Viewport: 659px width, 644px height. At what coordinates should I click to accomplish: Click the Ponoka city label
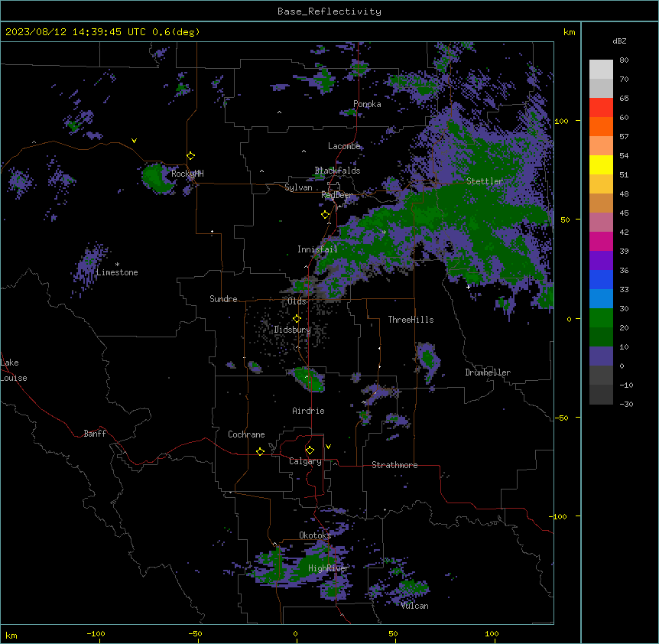tap(367, 104)
